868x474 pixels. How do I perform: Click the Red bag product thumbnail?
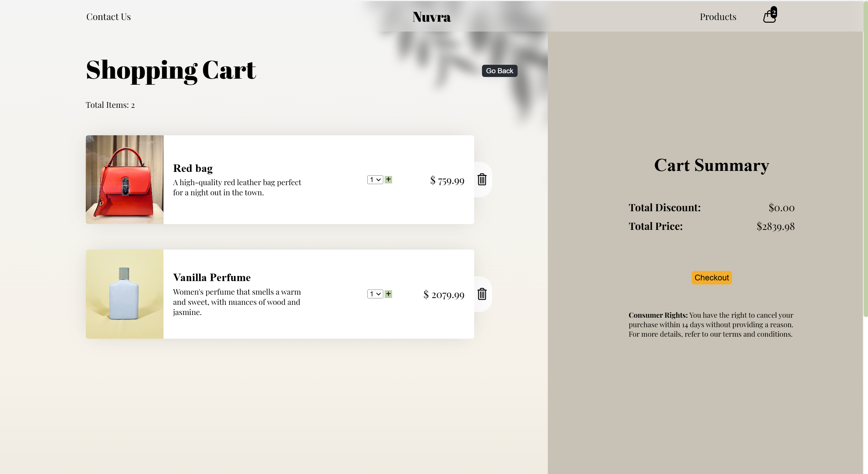(x=124, y=179)
